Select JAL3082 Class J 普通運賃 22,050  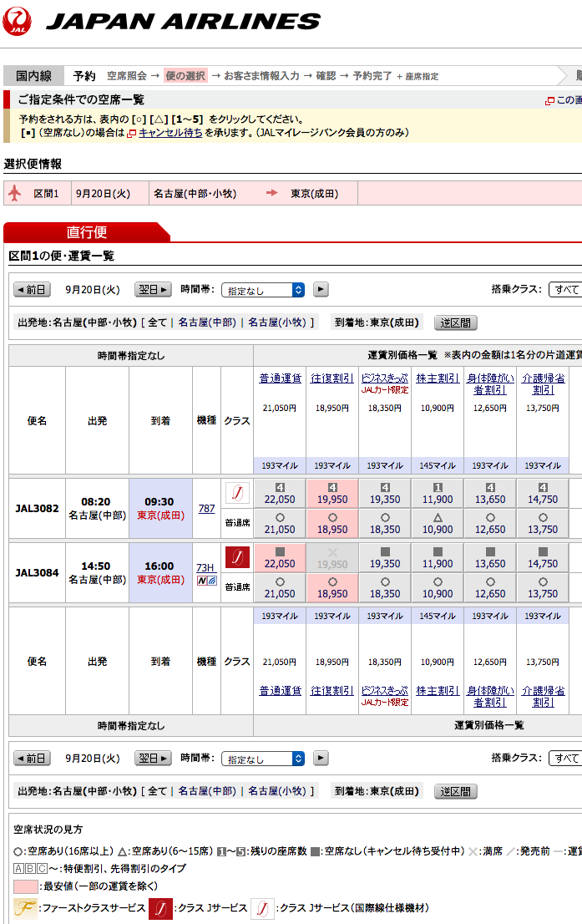[280, 494]
